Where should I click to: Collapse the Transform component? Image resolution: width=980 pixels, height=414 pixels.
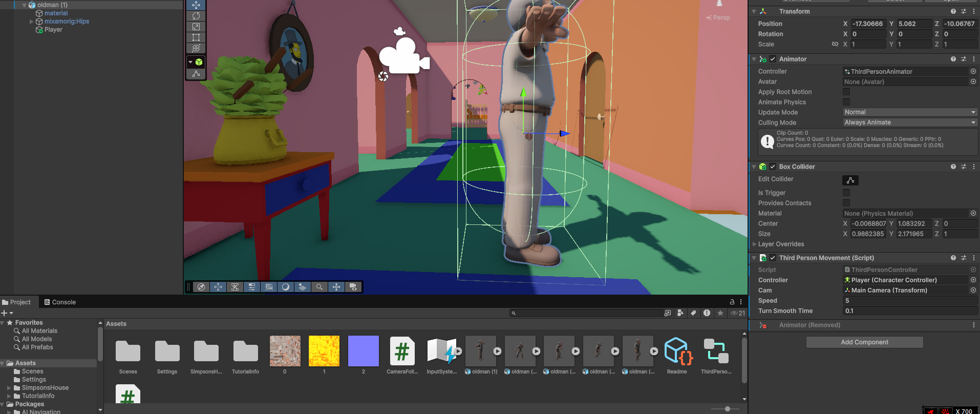754,11
